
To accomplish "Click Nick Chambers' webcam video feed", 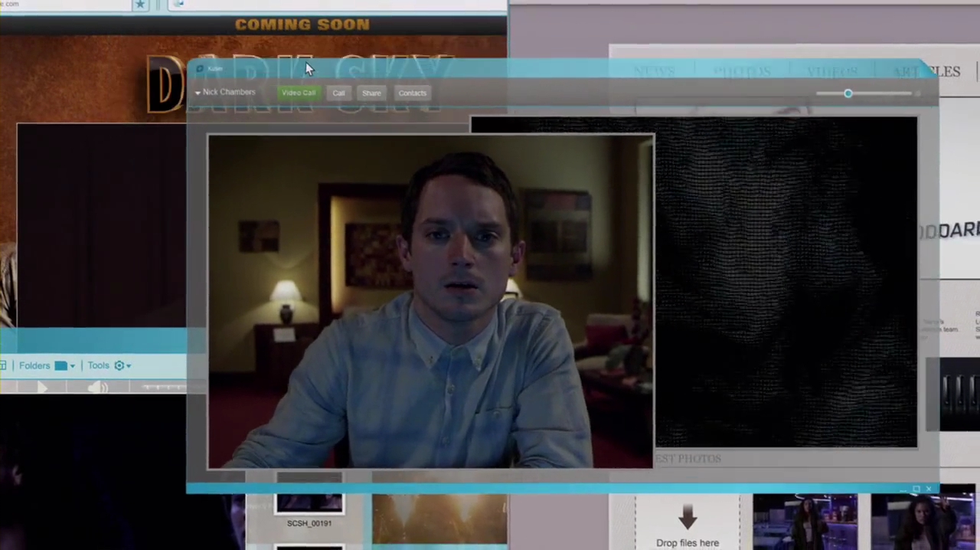I will click(431, 301).
